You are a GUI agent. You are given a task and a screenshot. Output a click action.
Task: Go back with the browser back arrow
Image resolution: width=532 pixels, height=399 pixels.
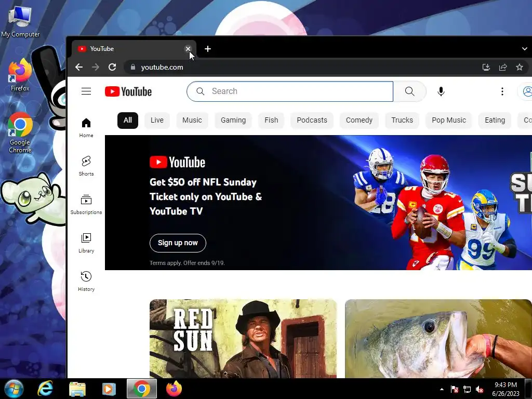point(79,67)
